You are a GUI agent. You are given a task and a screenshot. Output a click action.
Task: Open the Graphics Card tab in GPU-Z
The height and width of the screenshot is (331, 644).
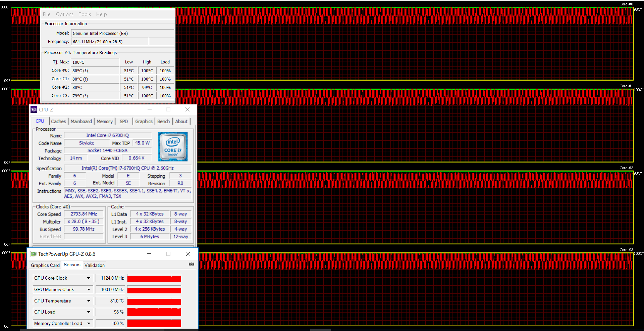pyautogui.click(x=45, y=265)
